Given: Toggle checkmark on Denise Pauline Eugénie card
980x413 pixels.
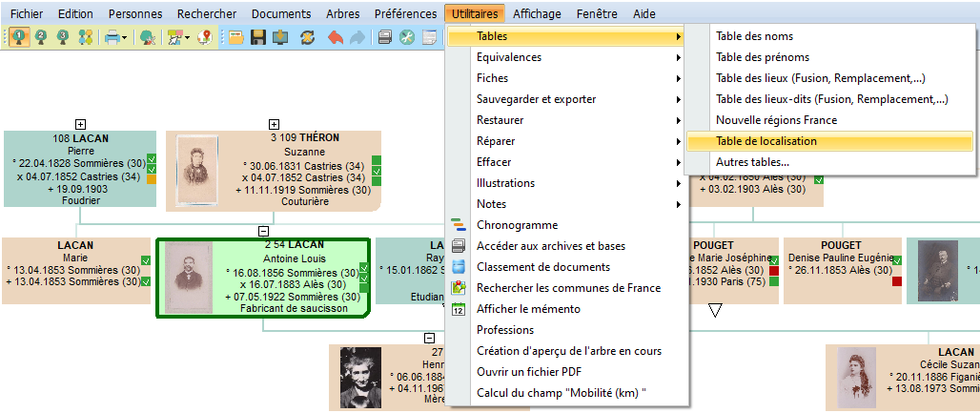Looking at the screenshot, I should pos(897,260).
